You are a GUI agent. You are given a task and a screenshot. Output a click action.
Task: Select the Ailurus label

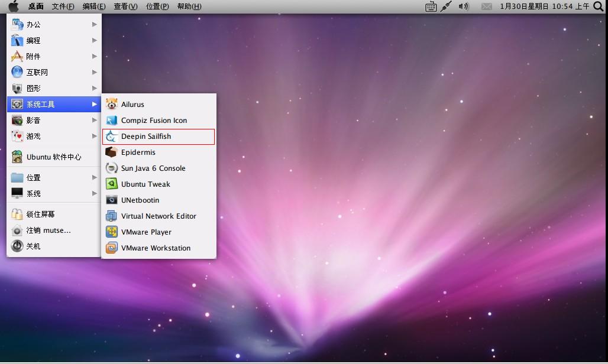click(x=132, y=104)
